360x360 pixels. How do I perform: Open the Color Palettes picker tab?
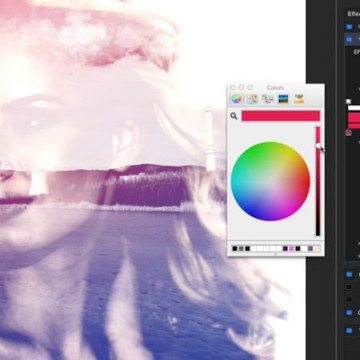point(268,99)
